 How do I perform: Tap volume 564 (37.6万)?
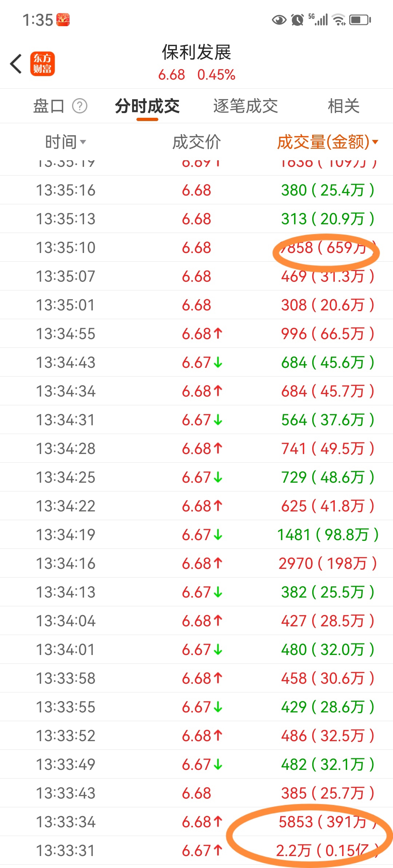[328, 420]
